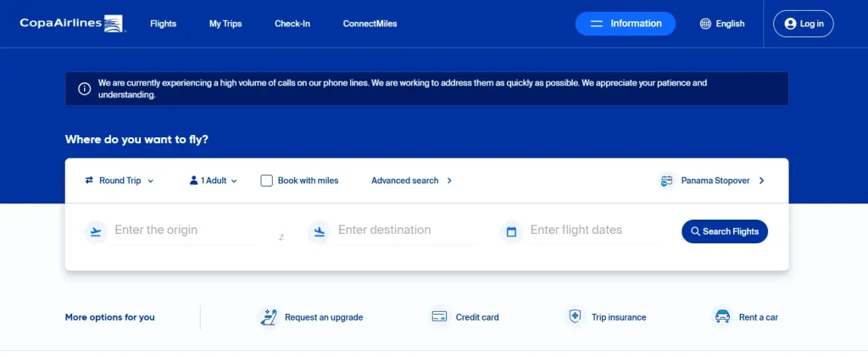Click the Rent a car icon
Viewport: 868px width, 357px height.
tap(723, 317)
